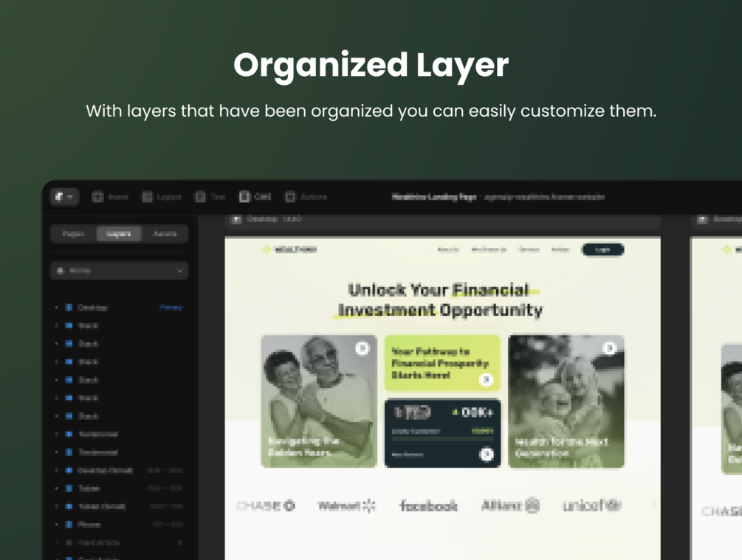Select the Tablet layer row
The width and height of the screenshot is (742, 560).
(x=120, y=488)
